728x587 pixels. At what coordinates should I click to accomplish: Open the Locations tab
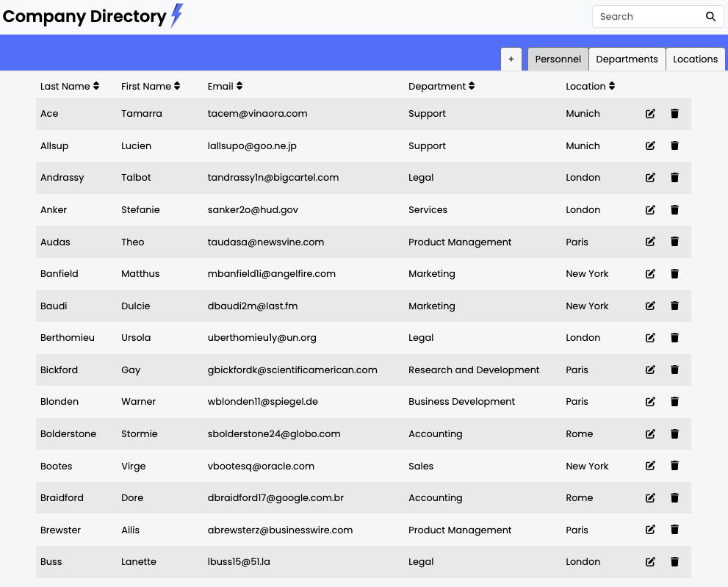(695, 60)
